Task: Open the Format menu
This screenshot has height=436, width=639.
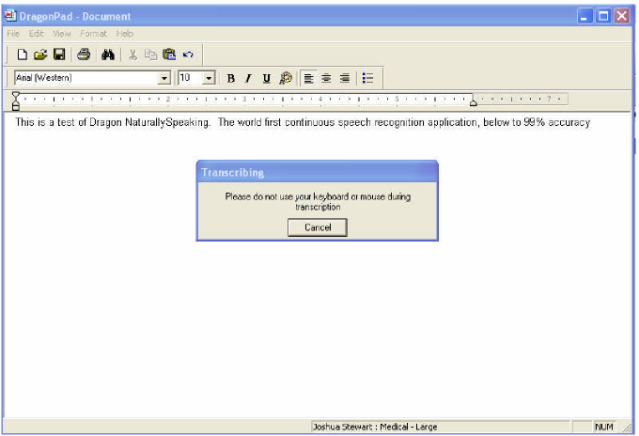Action: click(93, 34)
